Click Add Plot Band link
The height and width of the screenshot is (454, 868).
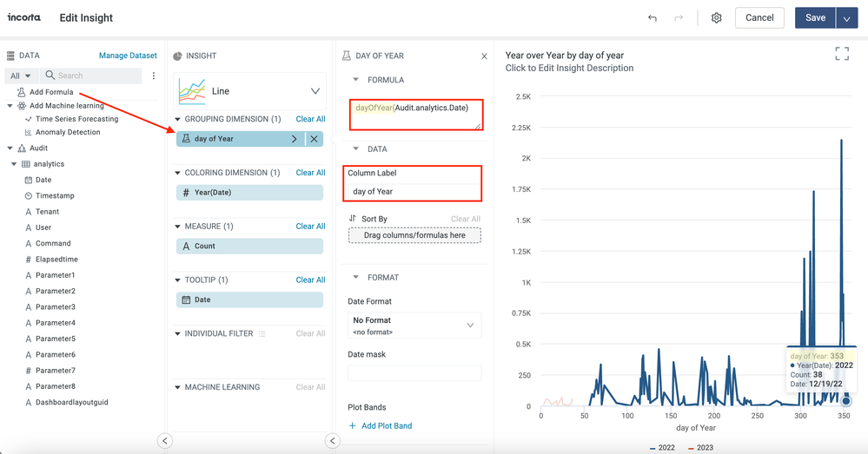click(380, 426)
